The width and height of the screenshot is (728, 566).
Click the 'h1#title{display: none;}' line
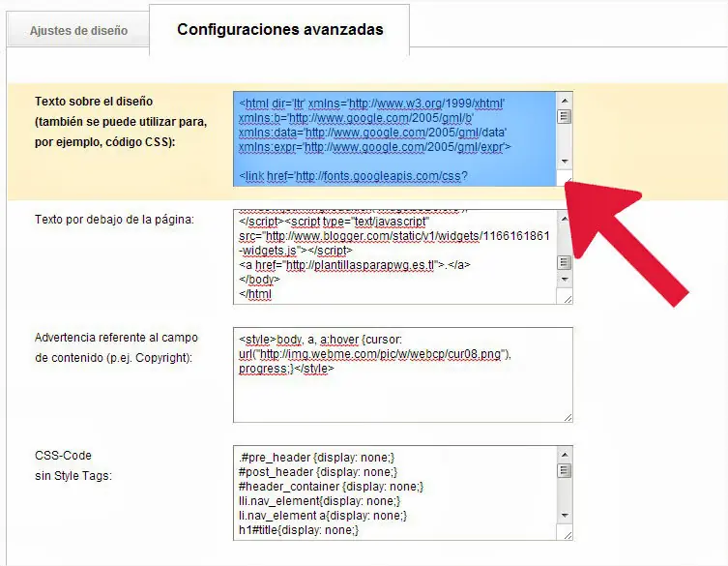point(299,530)
